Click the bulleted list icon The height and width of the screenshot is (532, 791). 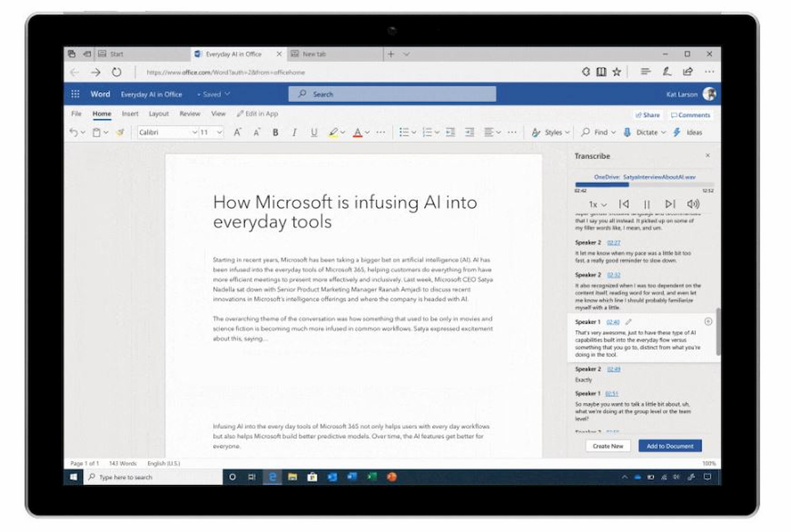[404, 132]
